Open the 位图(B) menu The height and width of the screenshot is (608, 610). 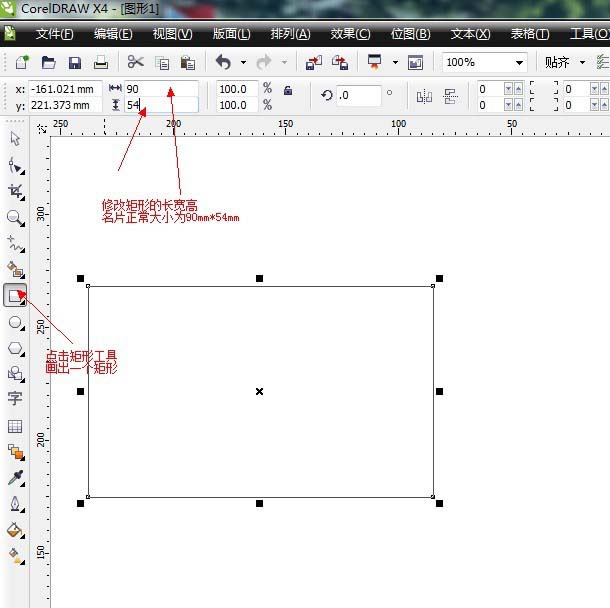click(410, 34)
